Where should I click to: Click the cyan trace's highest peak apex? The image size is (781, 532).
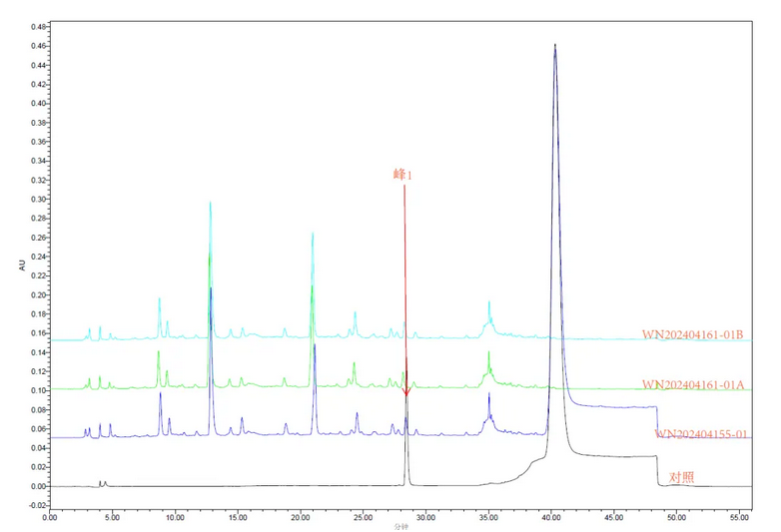point(210,203)
